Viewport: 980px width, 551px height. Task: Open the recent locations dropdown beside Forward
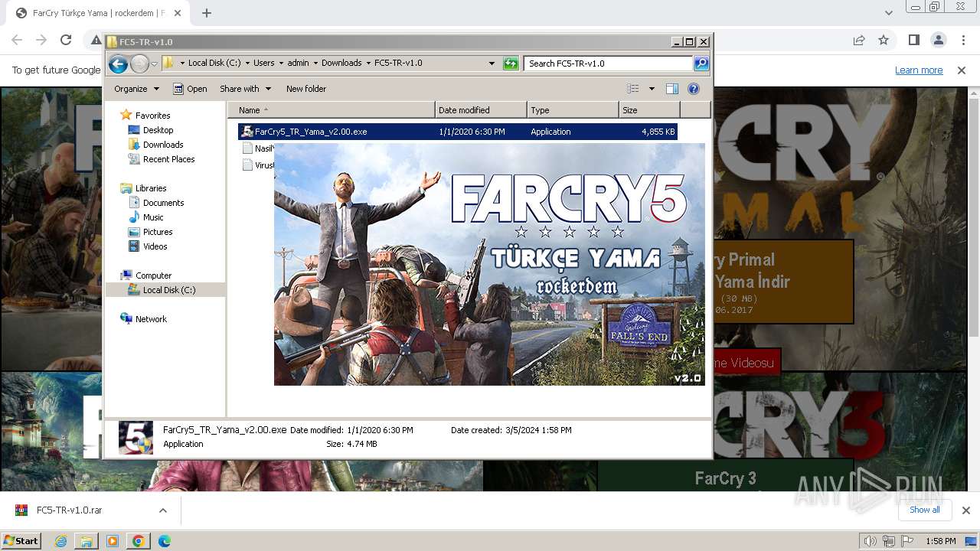[x=154, y=64]
